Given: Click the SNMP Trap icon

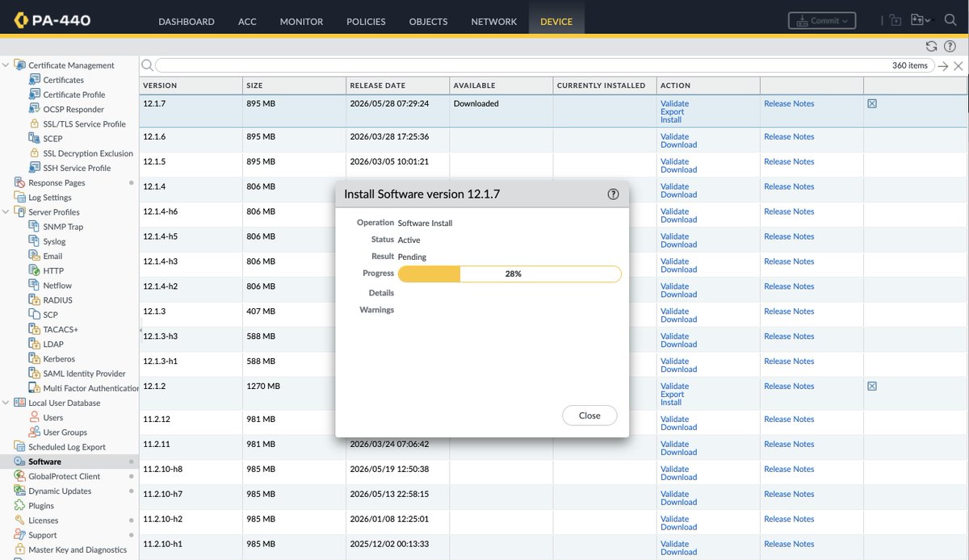Looking at the screenshot, I should pyautogui.click(x=35, y=227).
